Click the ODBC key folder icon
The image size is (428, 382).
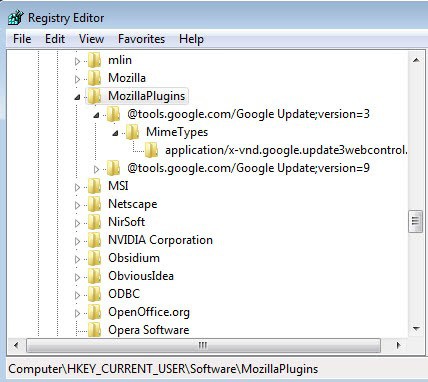click(95, 294)
